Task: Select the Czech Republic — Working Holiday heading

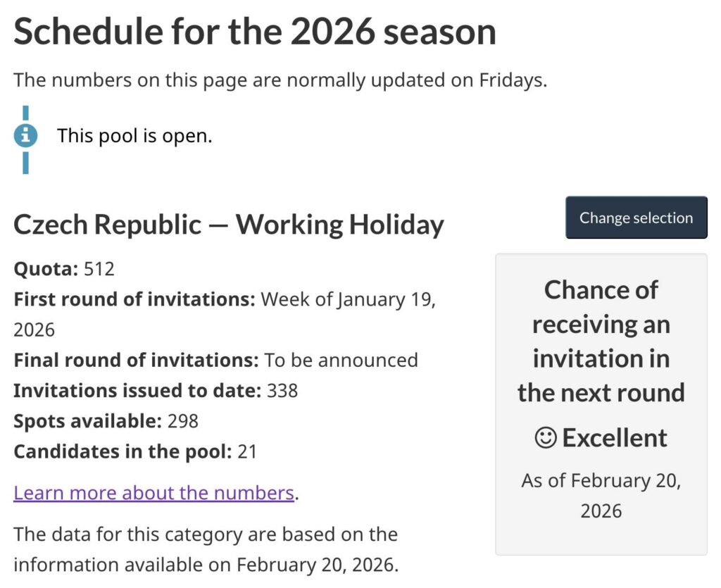Action: coord(228,224)
